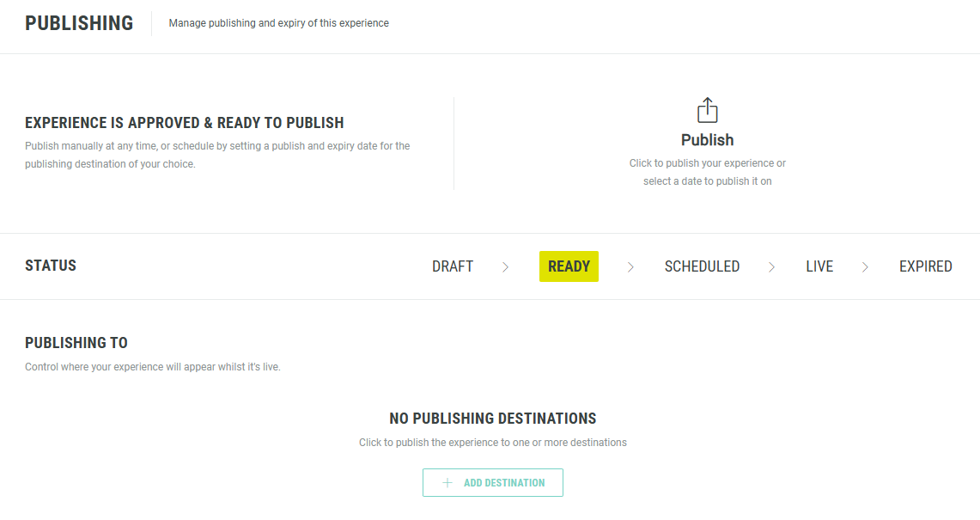Click the No Publishing Destinations message

point(492,419)
